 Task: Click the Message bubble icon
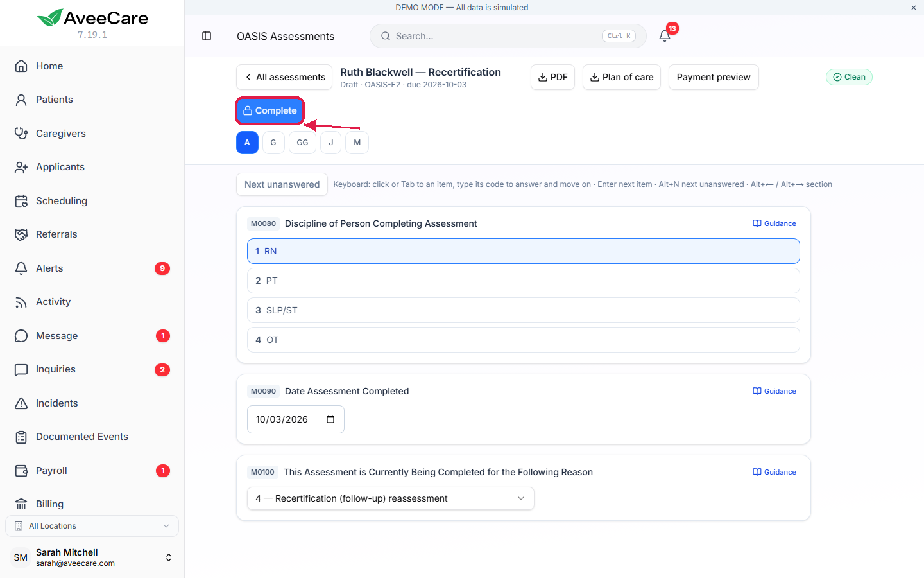(x=21, y=336)
